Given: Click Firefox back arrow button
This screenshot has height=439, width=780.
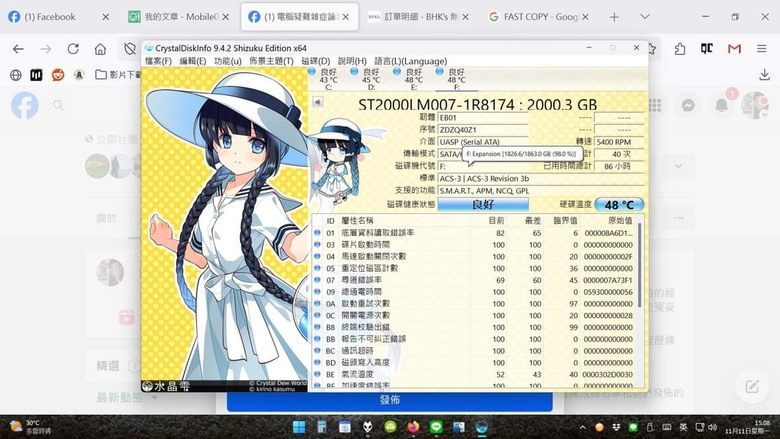Looking at the screenshot, I should [18, 49].
